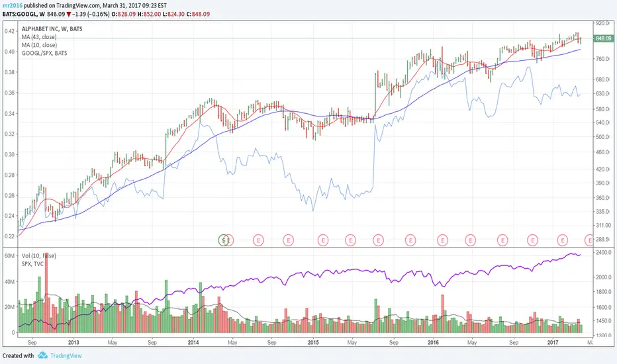Click the H:852.00 high value
This screenshot has width=617, height=364.
tap(150, 14)
